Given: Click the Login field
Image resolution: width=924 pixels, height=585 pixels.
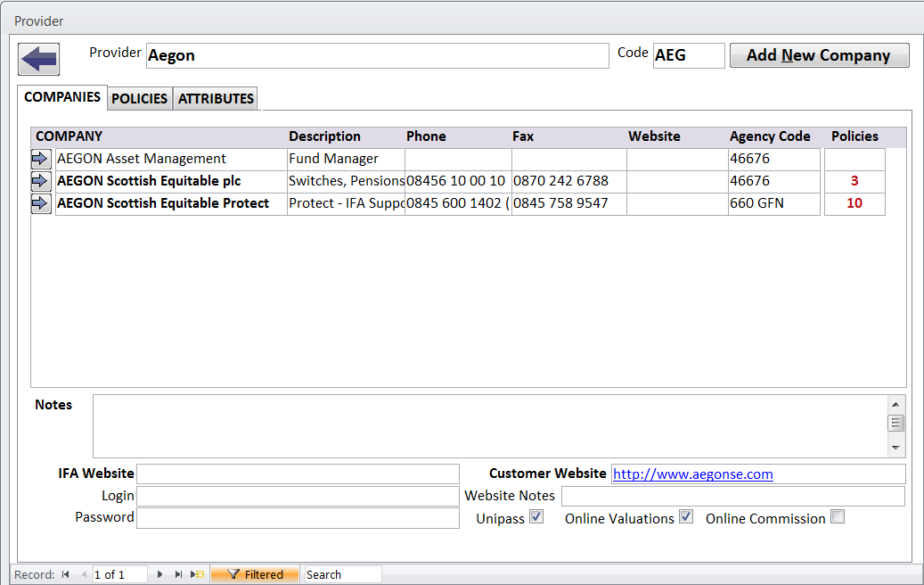Looking at the screenshot, I should (298, 497).
